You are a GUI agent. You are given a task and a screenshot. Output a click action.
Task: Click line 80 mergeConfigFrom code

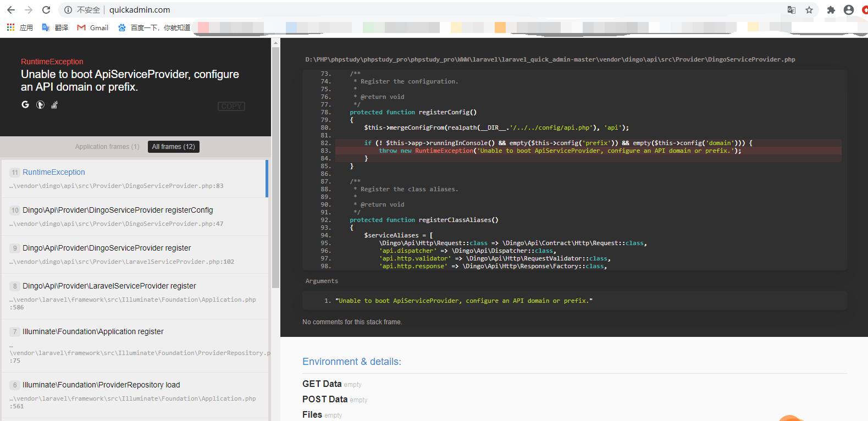[496, 128]
